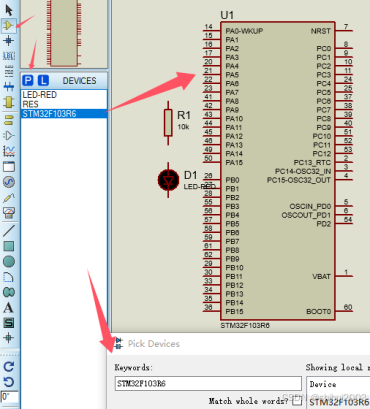
Task: Select the STM32F103R6 result row in Pick Devices
Action: 339,402
